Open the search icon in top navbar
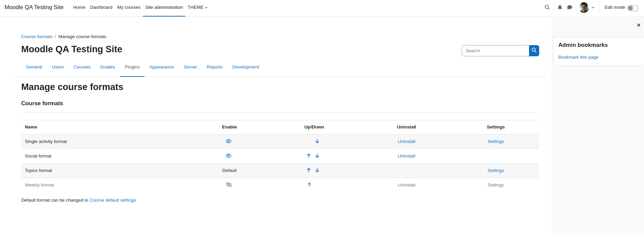Viewport: 644px width, 233px height. pyautogui.click(x=547, y=7)
